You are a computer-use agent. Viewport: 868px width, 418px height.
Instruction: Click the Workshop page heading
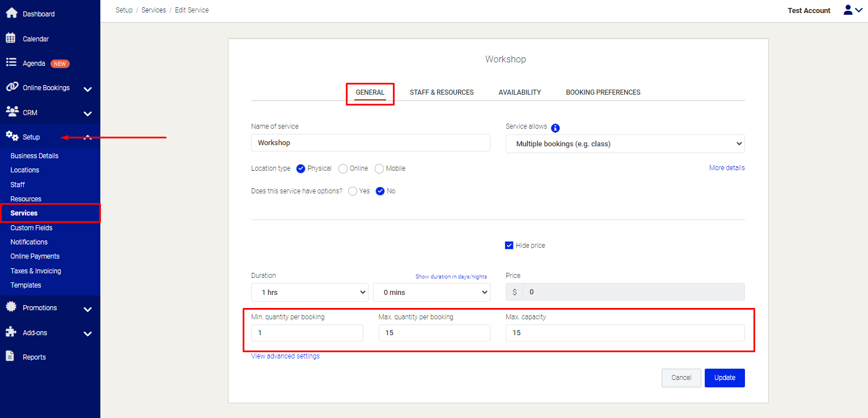(x=506, y=59)
